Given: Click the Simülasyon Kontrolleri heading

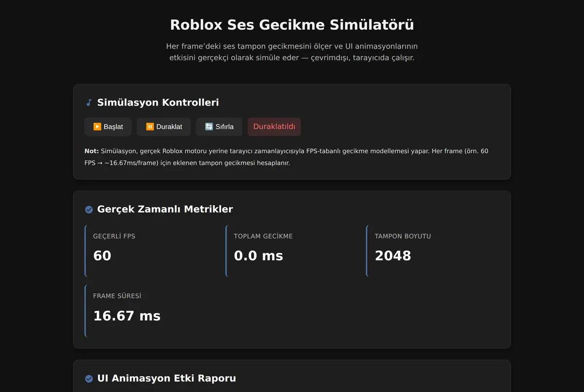Looking at the screenshot, I should click(x=158, y=103).
